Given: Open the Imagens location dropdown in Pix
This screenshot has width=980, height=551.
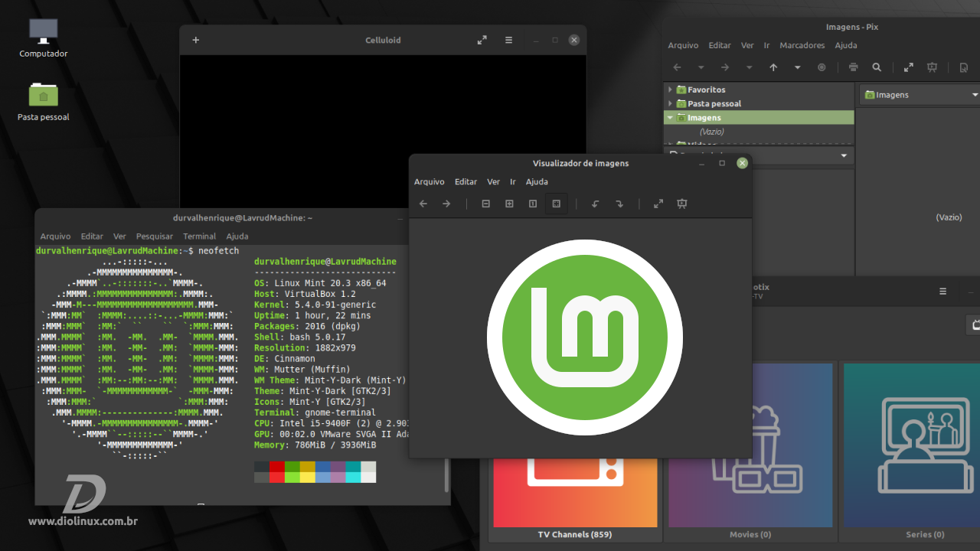Looking at the screenshot, I should (920, 95).
